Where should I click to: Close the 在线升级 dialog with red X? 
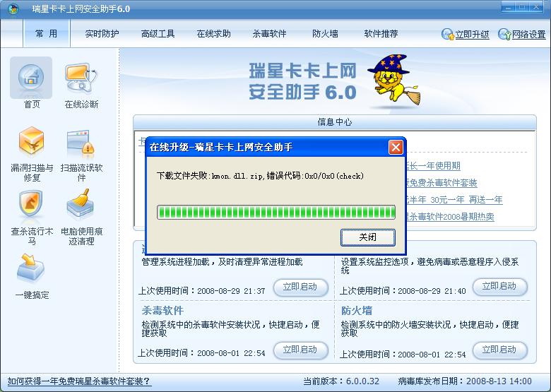396,147
